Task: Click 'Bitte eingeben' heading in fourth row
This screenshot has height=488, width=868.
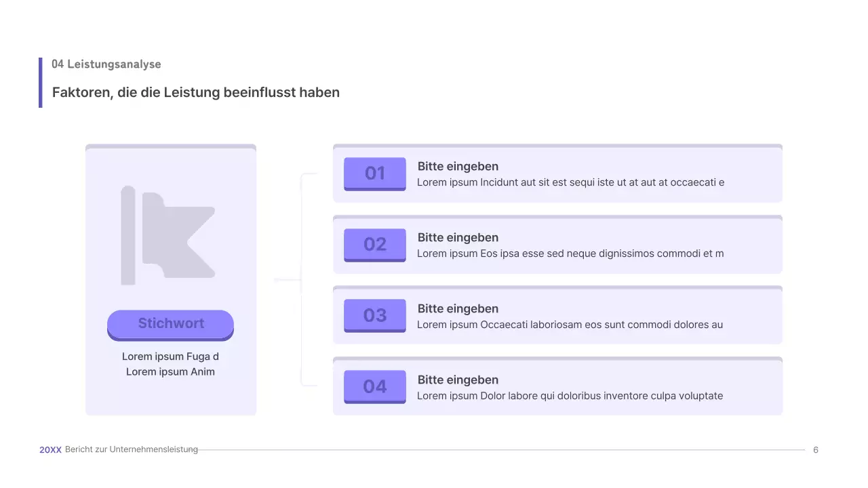Action: click(458, 380)
